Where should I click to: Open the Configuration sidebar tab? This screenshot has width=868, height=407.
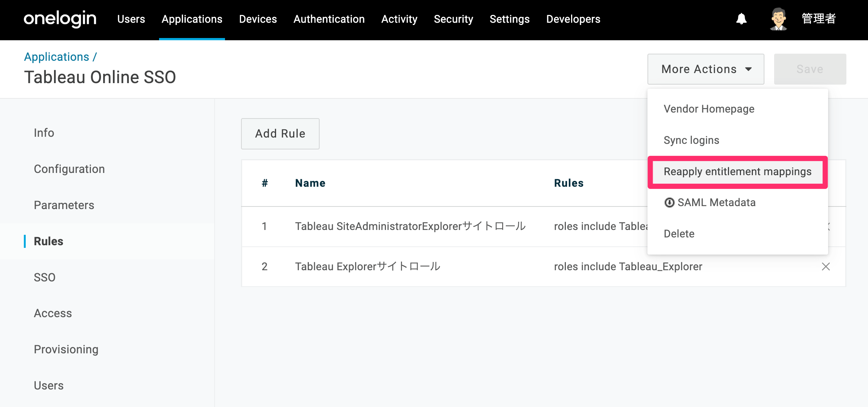point(69,169)
